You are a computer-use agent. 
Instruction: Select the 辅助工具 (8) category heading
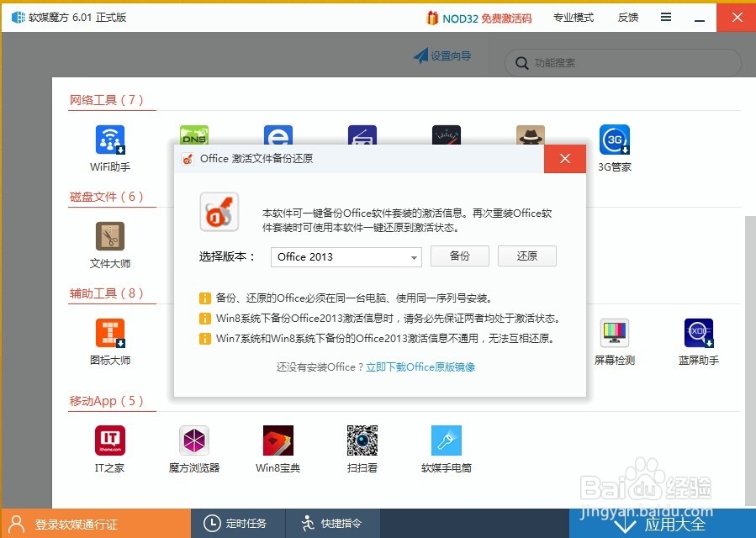click(x=107, y=293)
